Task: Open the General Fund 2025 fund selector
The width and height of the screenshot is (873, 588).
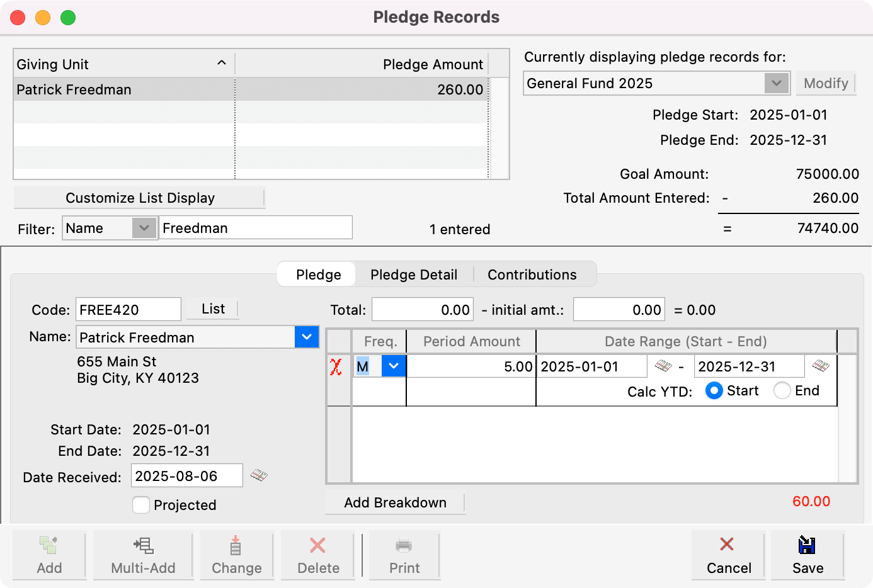Action: [x=776, y=82]
